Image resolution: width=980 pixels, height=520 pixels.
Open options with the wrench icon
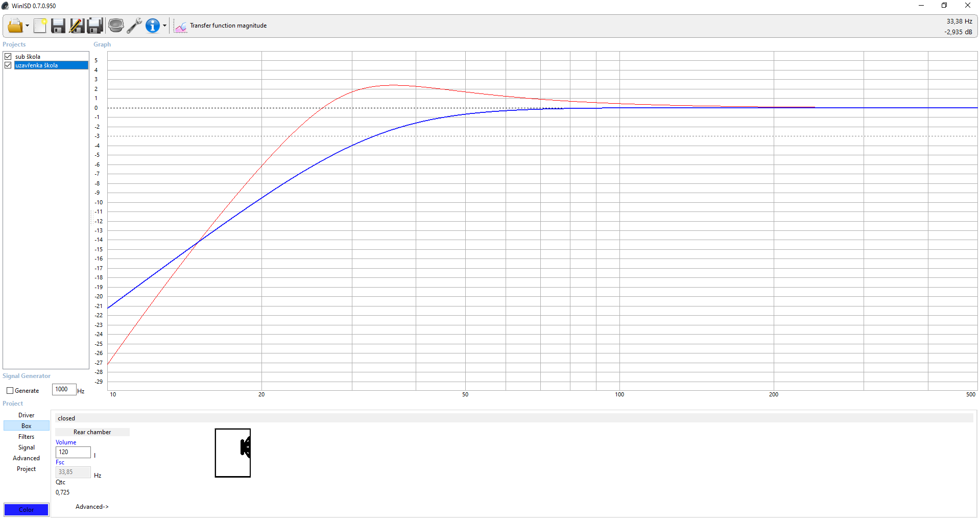(134, 26)
